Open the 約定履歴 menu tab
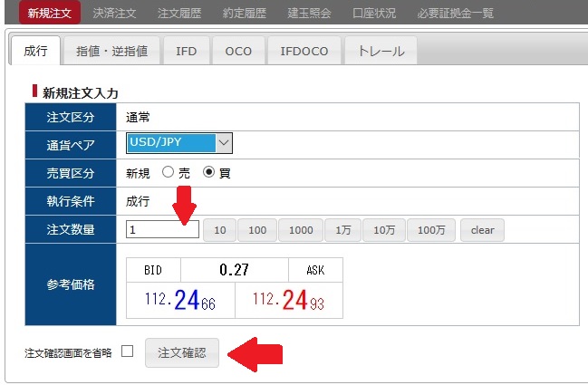The height and width of the screenshot is (385, 588). (x=243, y=13)
